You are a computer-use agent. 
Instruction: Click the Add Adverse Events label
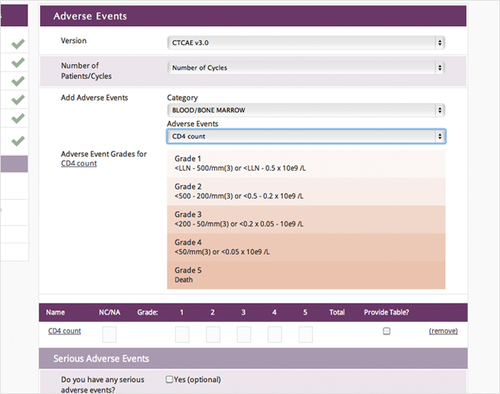[94, 98]
